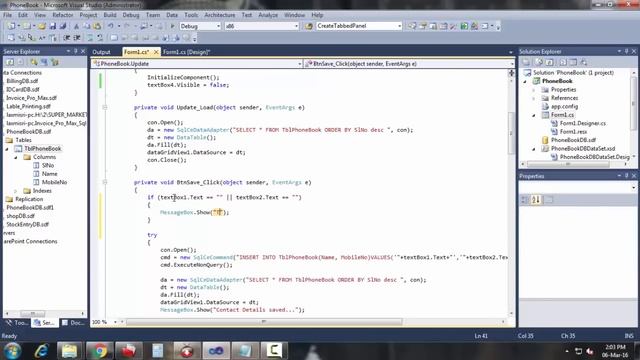This screenshot has width=640, height=360.
Task: Open File Explorer folder icon on taskbar
Action: tap(69, 351)
